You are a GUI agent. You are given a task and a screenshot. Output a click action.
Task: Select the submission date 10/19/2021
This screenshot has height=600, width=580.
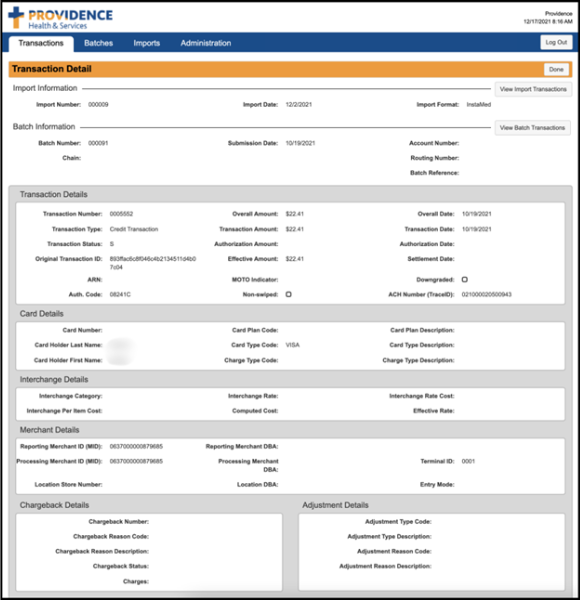click(300, 143)
